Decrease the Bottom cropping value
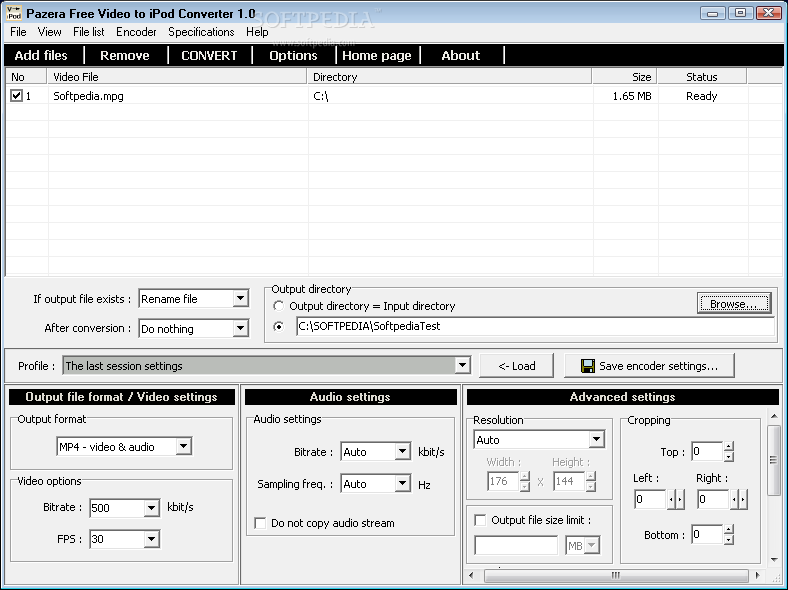This screenshot has height=590, width=788. tap(729, 540)
